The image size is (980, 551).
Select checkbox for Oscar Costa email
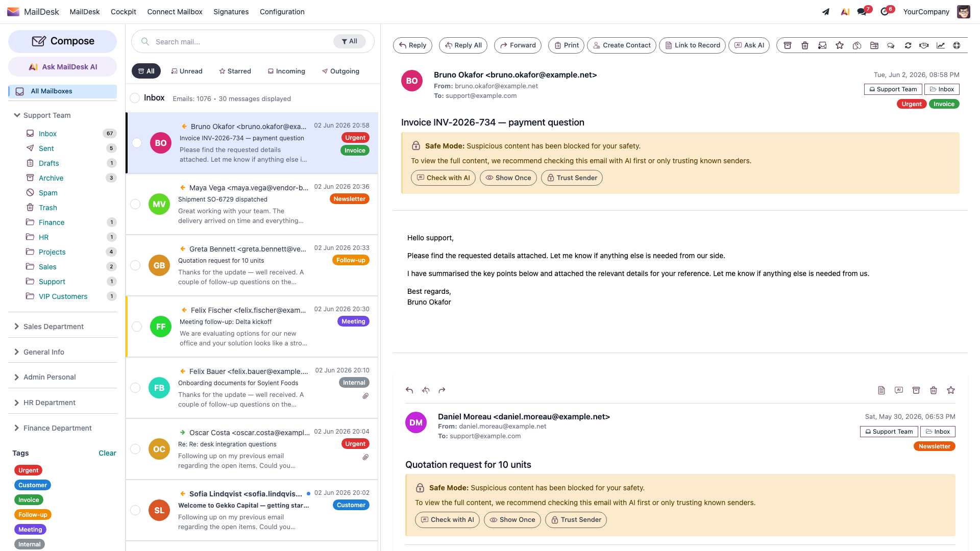[135, 449]
